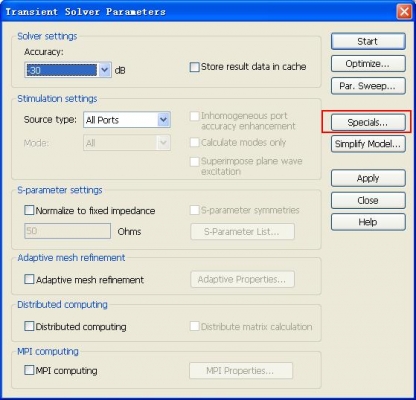Expand the Source type dropdown
The image size is (416, 400).
tap(163, 120)
